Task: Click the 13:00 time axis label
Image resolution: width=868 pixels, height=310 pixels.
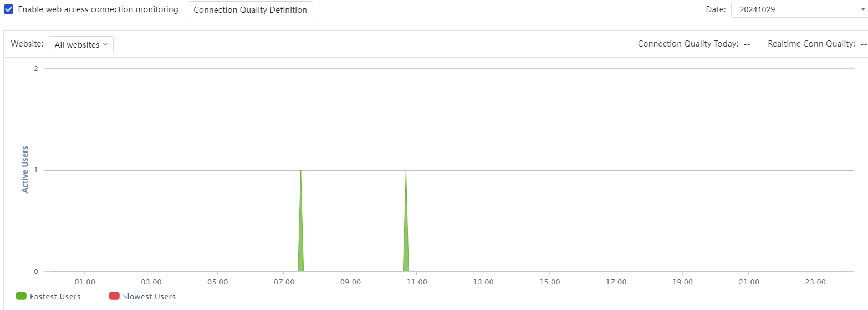Action: pyautogui.click(x=483, y=282)
